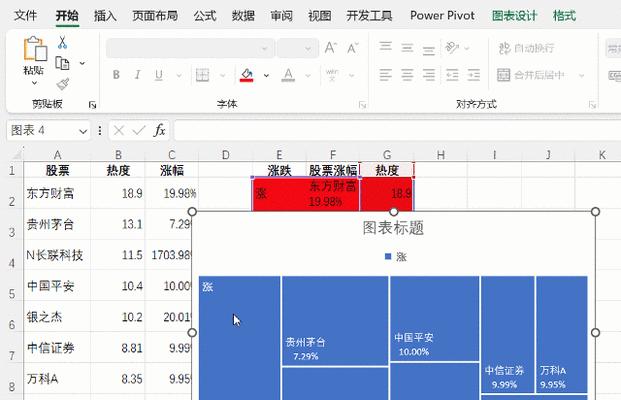Switch to the 开发工具 tab

pyautogui.click(x=369, y=16)
